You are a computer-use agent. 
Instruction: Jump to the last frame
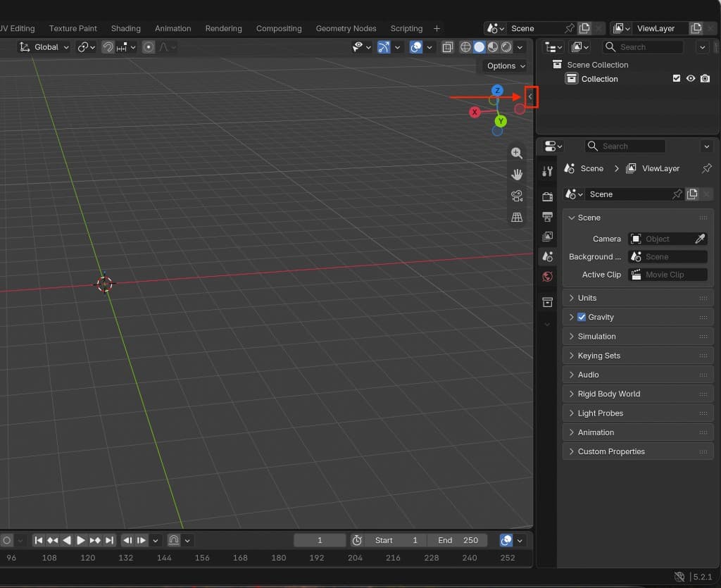coord(109,540)
